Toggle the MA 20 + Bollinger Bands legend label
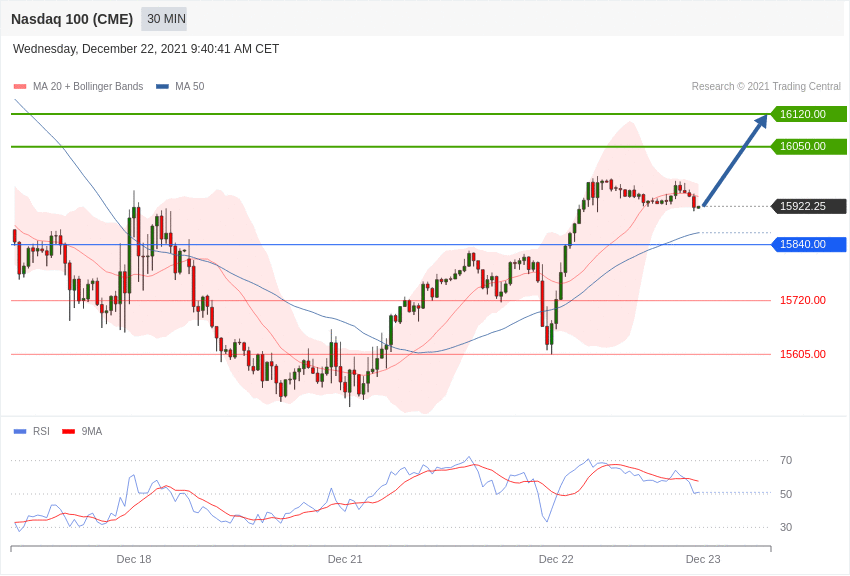The height and width of the screenshot is (576, 850). 88,87
